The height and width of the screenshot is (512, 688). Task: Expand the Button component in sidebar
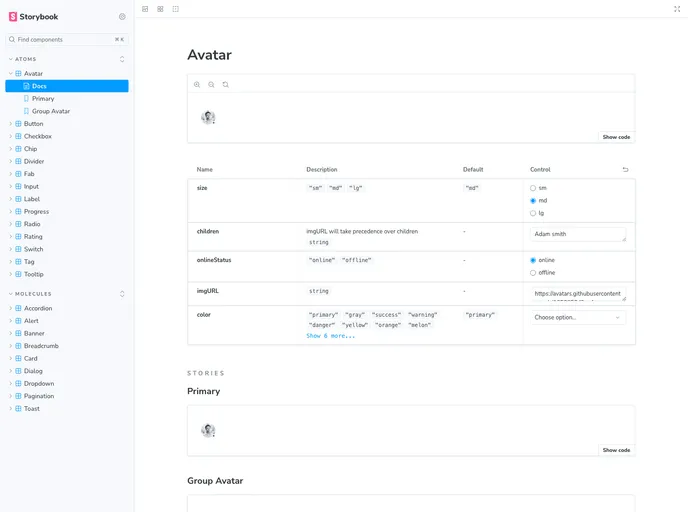(33, 124)
